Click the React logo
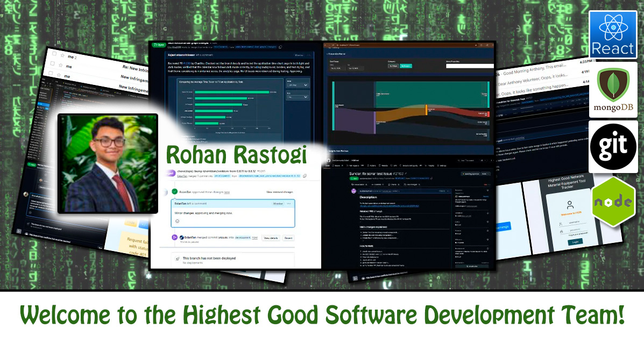The height and width of the screenshot is (337, 644). point(613,34)
